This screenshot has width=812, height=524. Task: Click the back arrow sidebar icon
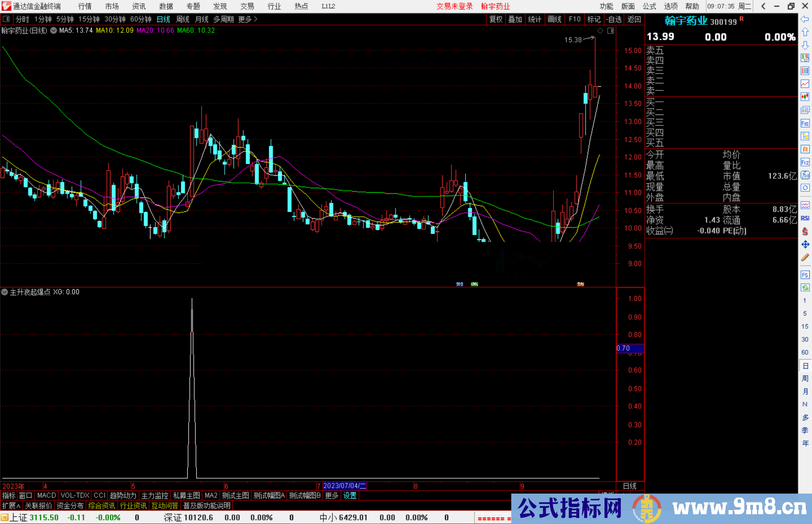click(x=804, y=19)
